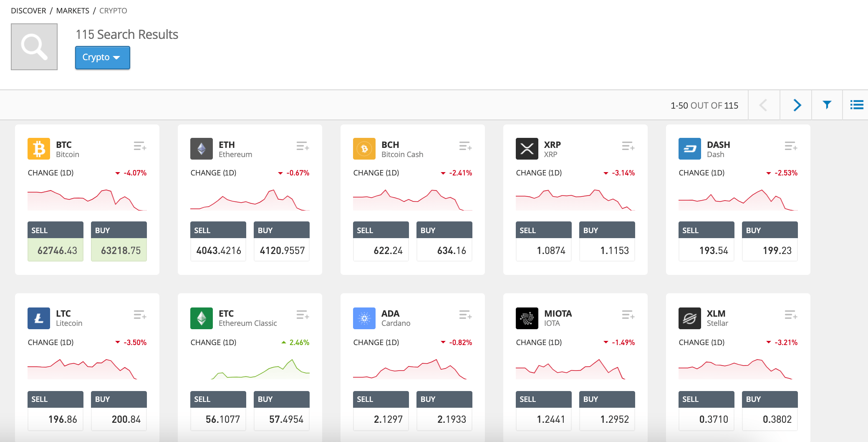Click the Ethereum Classic ETC logo icon
The height and width of the screenshot is (442, 868).
coord(202,318)
